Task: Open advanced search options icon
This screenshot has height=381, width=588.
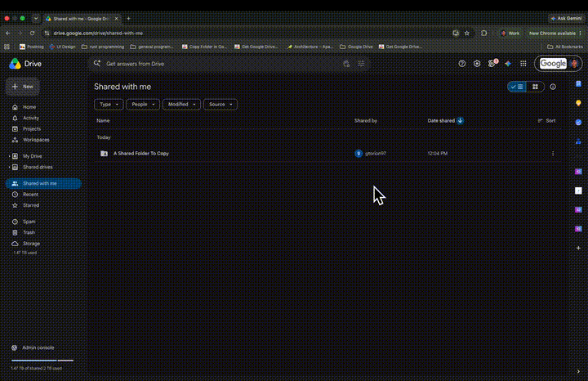Action: 361,64
